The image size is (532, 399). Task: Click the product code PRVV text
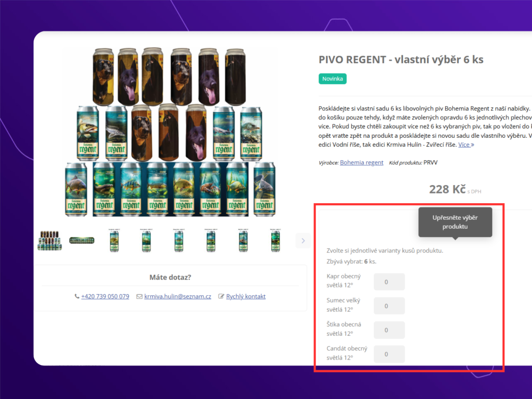click(430, 162)
